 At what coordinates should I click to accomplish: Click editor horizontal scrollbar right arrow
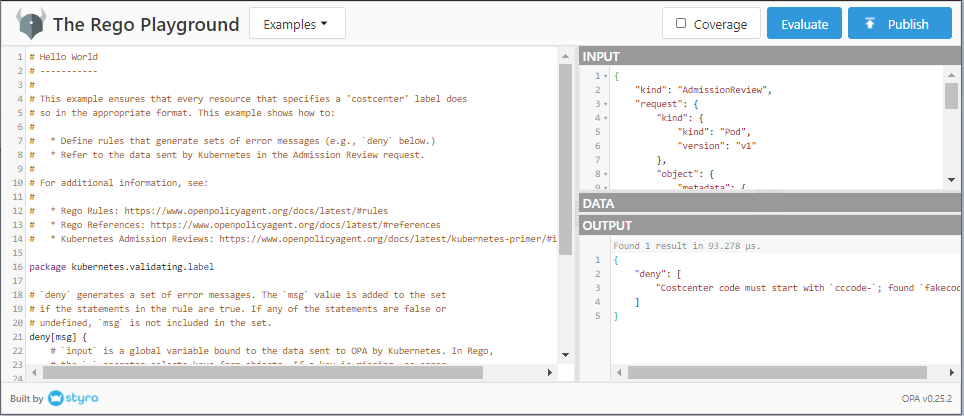[550, 372]
